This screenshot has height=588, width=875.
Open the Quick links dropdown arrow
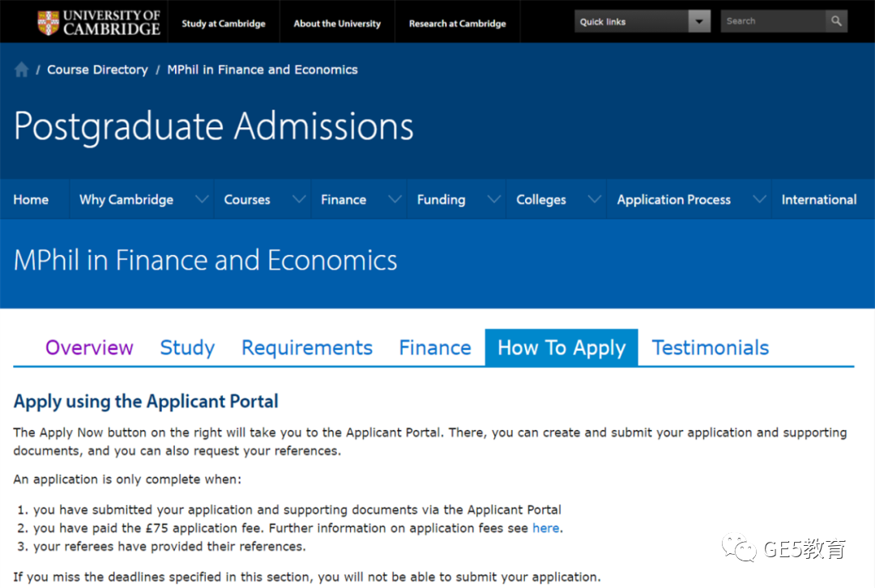pyautogui.click(x=698, y=21)
